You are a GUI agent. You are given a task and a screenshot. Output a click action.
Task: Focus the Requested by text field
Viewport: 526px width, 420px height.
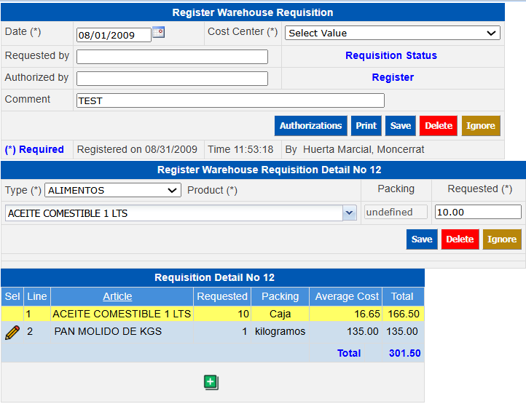tap(172, 57)
